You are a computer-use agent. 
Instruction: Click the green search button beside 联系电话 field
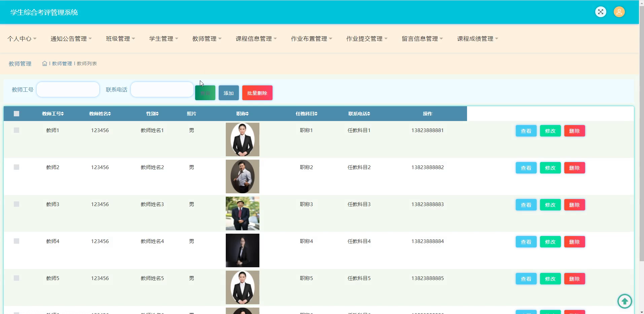(205, 93)
